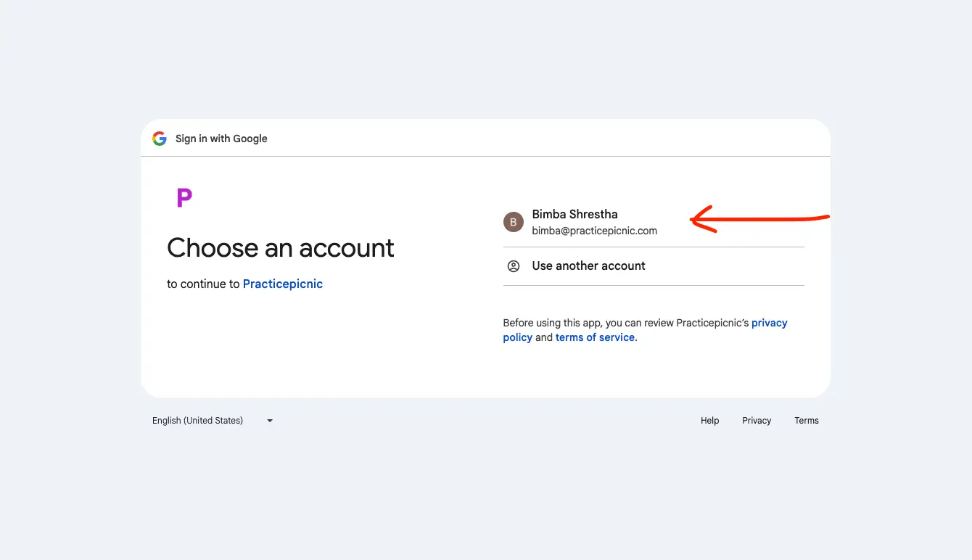Click the email bimba@practicepicnic.com
The width and height of the screenshot is (972, 560).
pyautogui.click(x=594, y=230)
